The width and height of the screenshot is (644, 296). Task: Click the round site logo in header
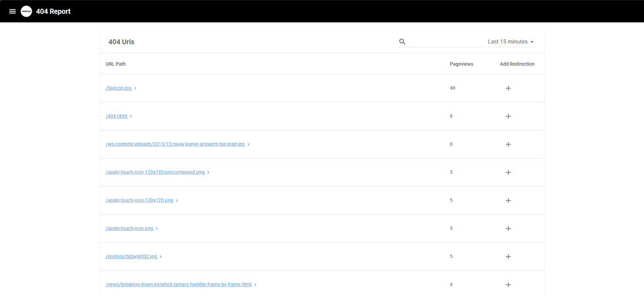26,11
